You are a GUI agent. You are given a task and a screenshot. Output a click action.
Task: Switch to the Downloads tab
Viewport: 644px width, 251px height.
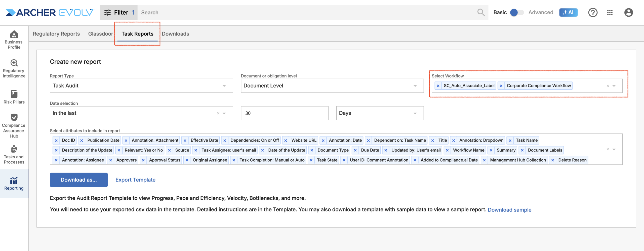(x=175, y=34)
